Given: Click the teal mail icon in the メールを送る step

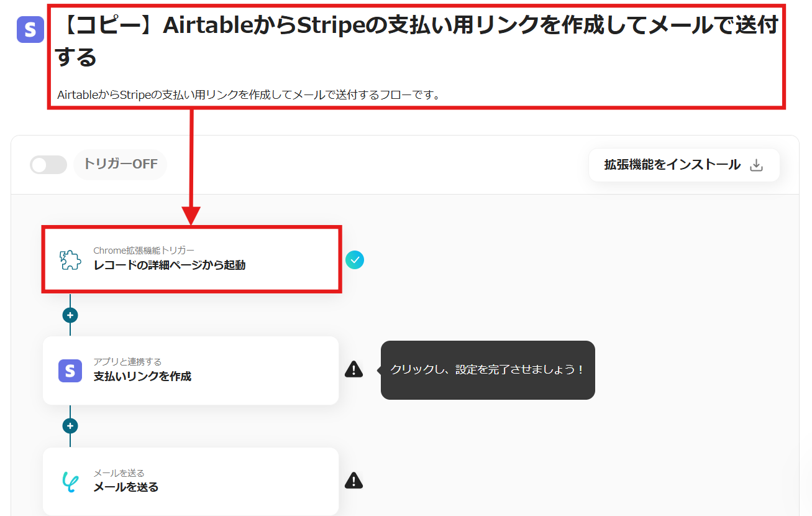Looking at the screenshot, I should [x=70, y=482].
